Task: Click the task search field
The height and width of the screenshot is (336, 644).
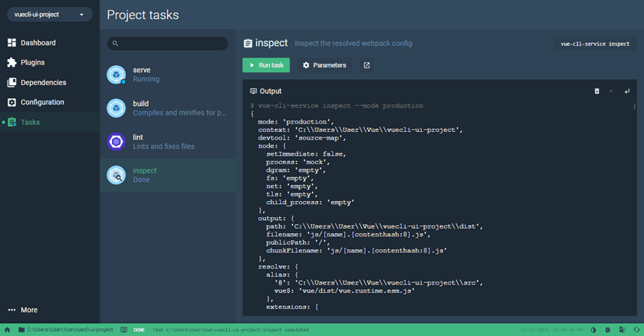Action: [167, 43]
